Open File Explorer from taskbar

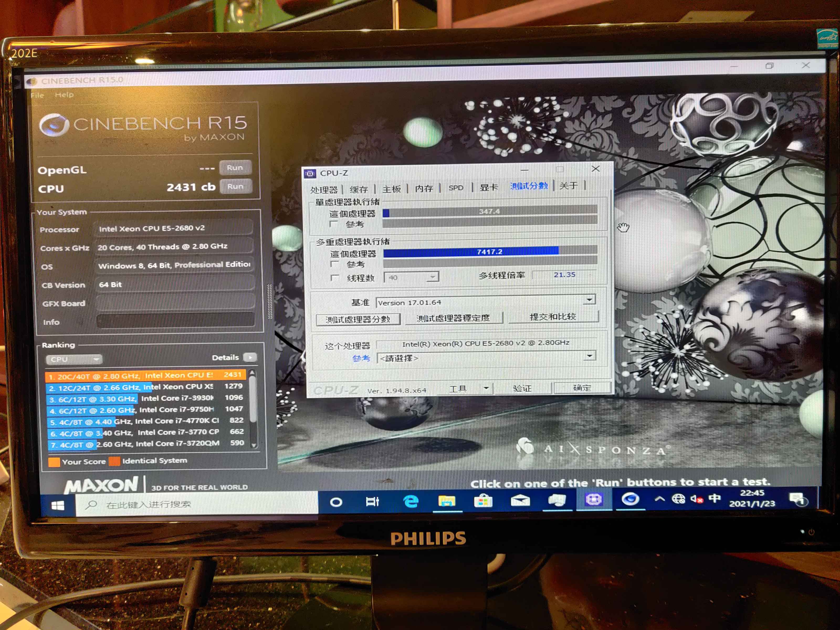point(447,501)
